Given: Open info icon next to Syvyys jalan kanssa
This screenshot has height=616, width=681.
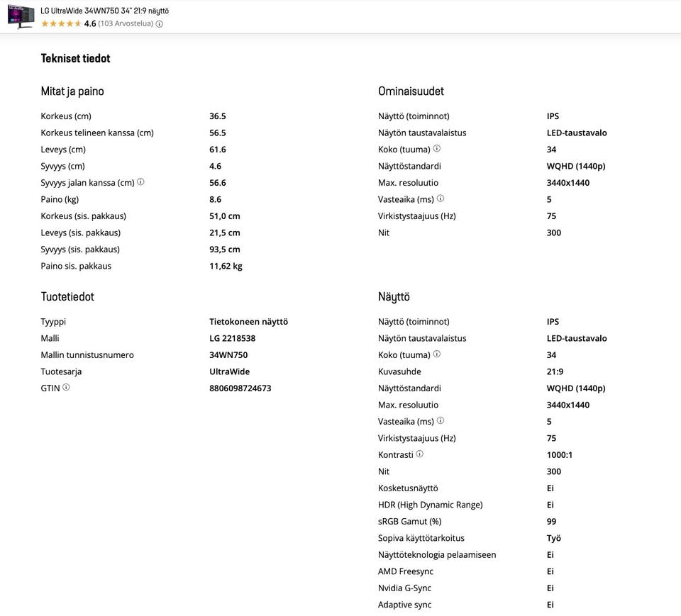Looking at the screenshot, I should [140, 182].
